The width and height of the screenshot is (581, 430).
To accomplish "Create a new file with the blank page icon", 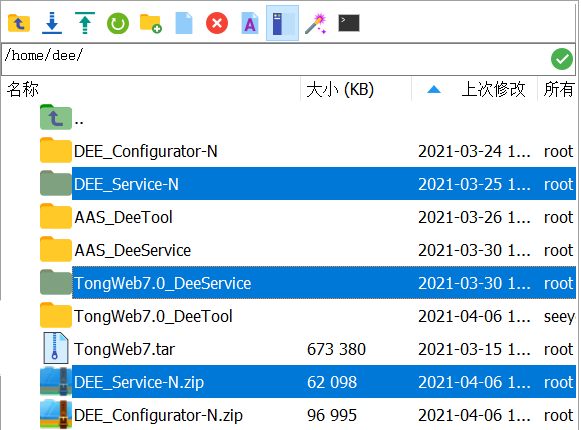I will 184,23.
